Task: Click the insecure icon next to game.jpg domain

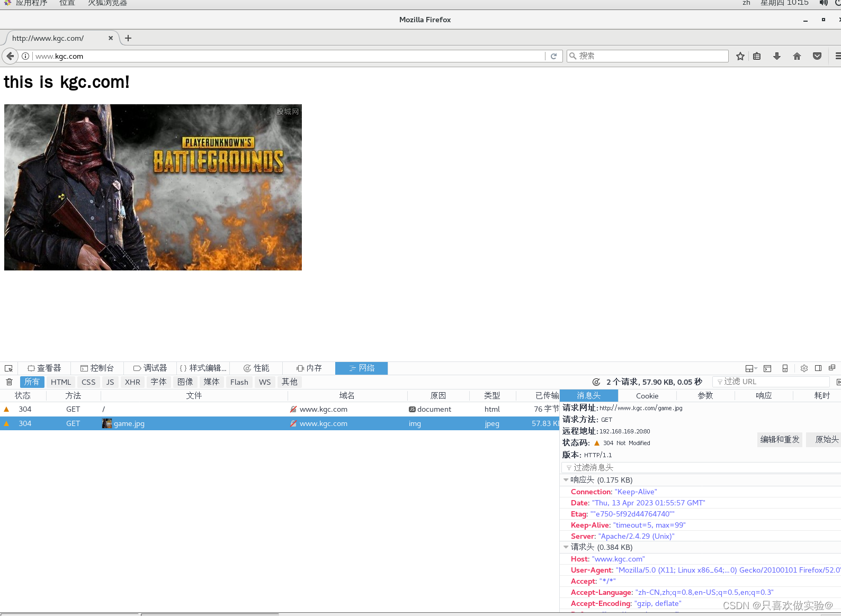Action: 293,423
